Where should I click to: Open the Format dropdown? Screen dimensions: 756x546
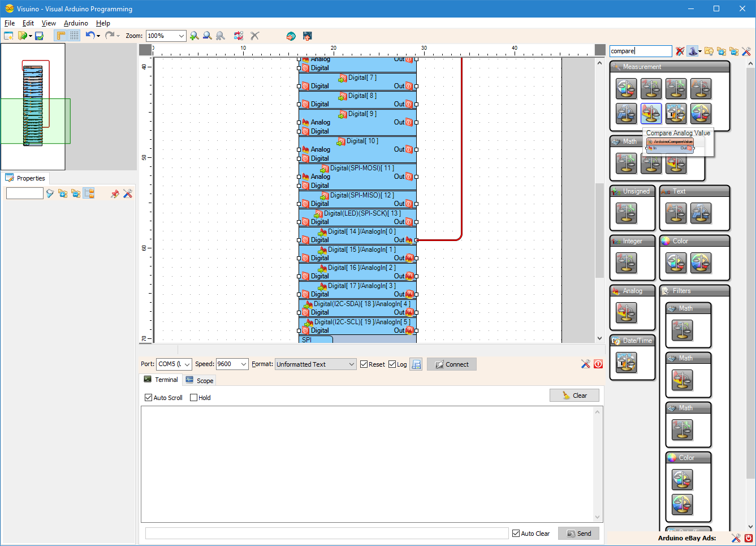[x=351, y=364]
